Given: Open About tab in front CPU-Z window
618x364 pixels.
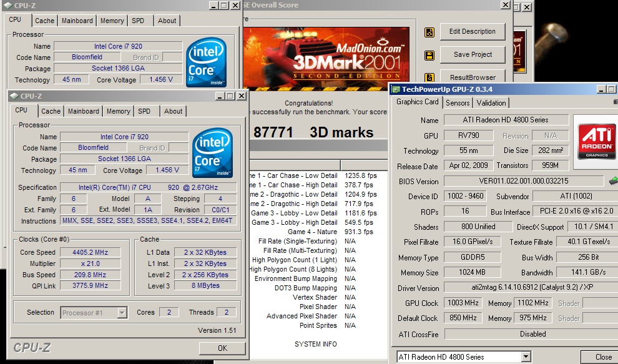Looking at the screenshot, I should pos(174,111).
